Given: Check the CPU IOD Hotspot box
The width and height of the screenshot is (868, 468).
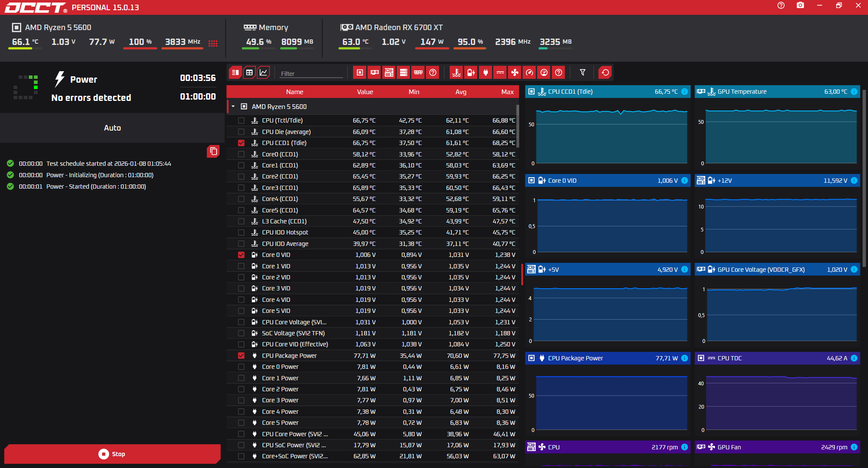Looking at the screenshot, I should (241, 232).
